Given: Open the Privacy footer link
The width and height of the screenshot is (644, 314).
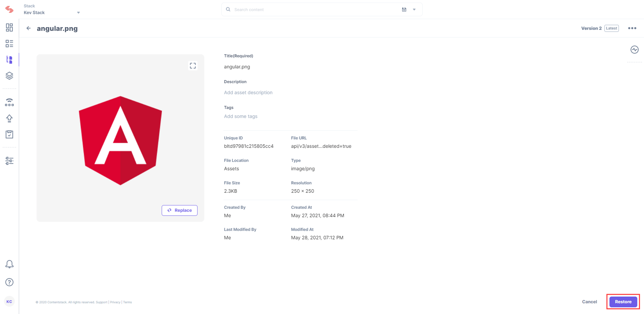Looking at the screenshot, I should click(x=115, y=302).
